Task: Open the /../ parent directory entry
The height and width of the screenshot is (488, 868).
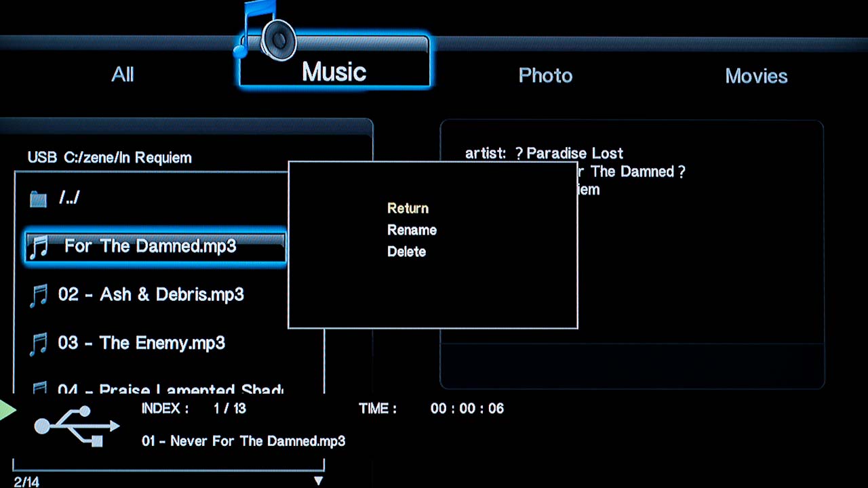Action: [x=69, y=198]
